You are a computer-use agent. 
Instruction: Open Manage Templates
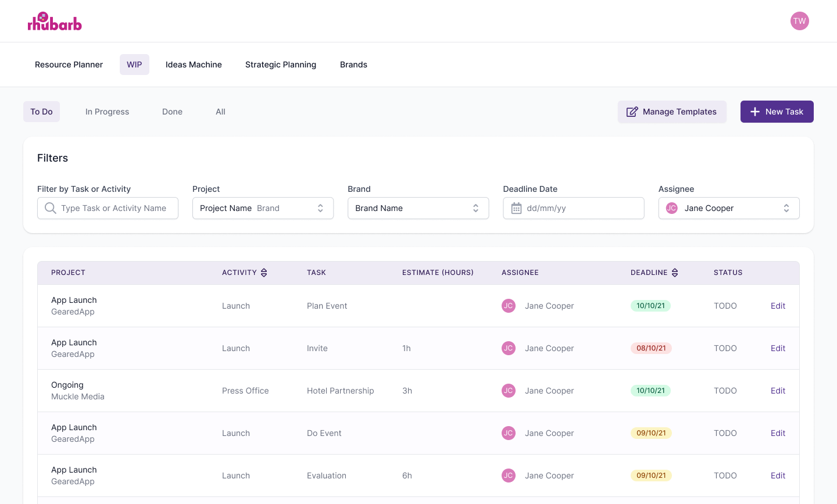pyautogui.click(x=672, y=112)
